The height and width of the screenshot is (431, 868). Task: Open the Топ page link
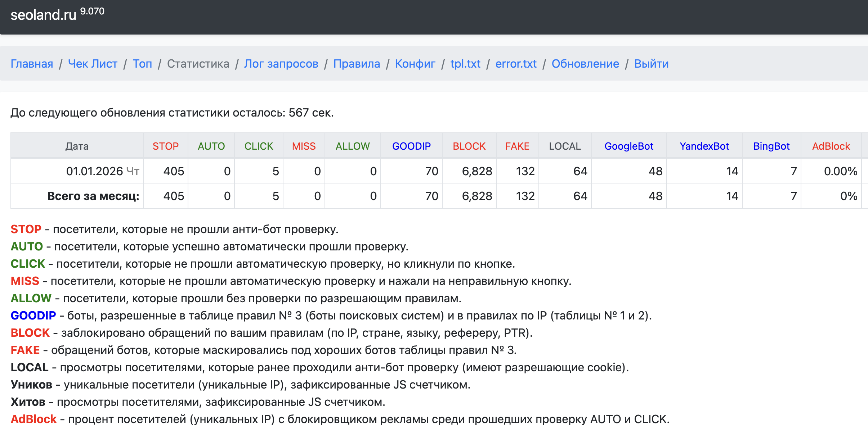tap(142, 64)
